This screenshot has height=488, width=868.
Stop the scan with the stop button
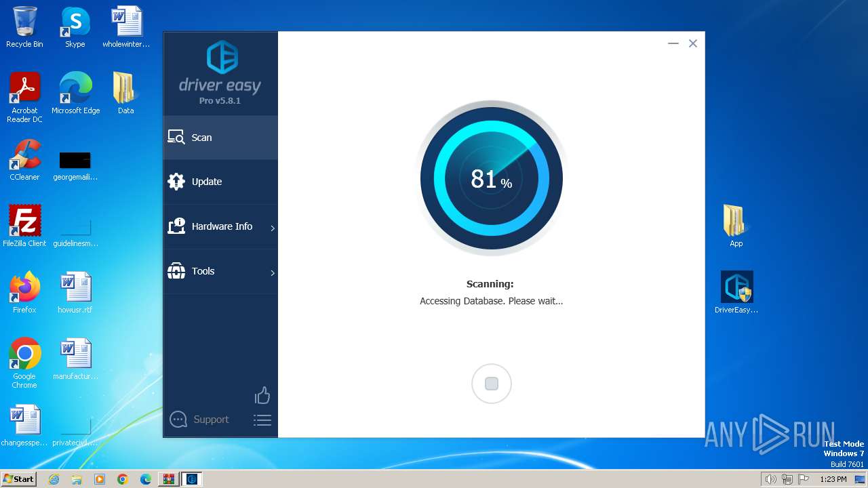tap(492, 384)
